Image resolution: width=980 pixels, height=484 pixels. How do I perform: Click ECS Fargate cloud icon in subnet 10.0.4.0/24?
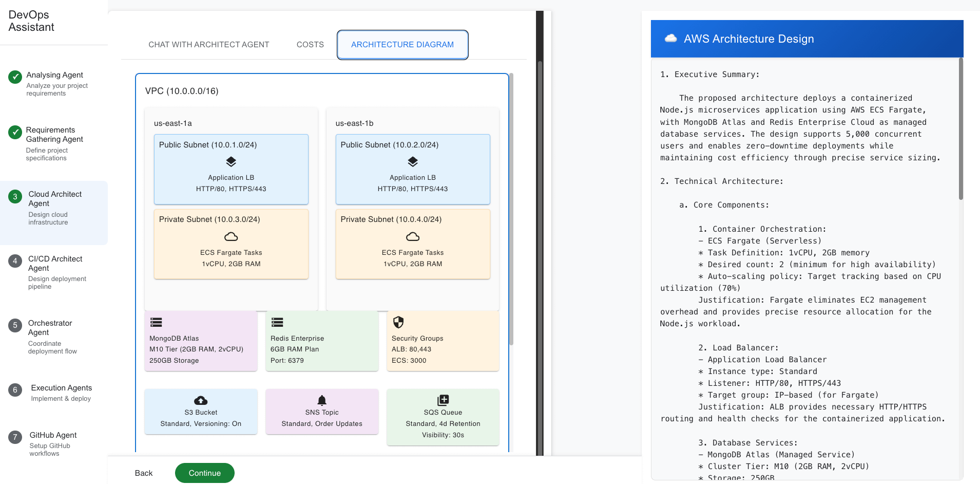413,236
